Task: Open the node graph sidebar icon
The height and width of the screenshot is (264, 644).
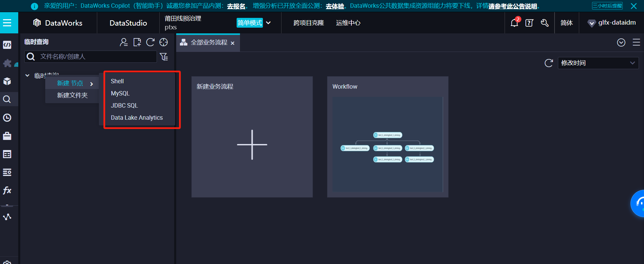Action: click(x=7, y=217)
